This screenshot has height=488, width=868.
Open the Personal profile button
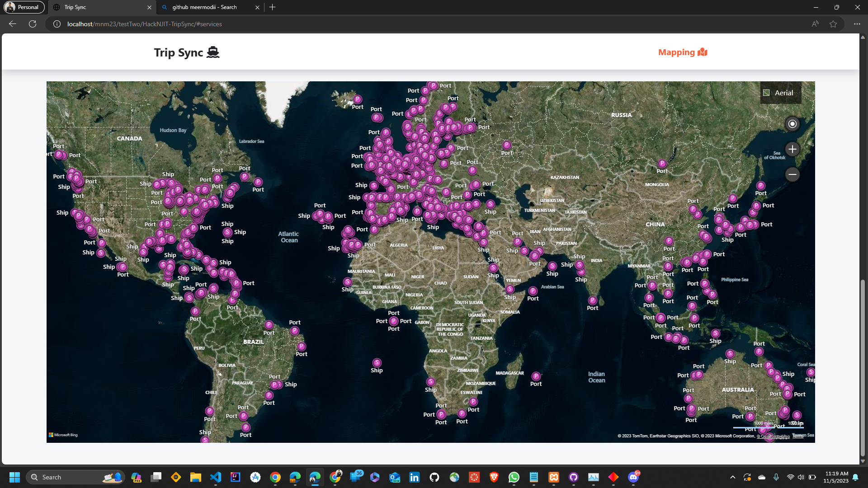(24, 7)
